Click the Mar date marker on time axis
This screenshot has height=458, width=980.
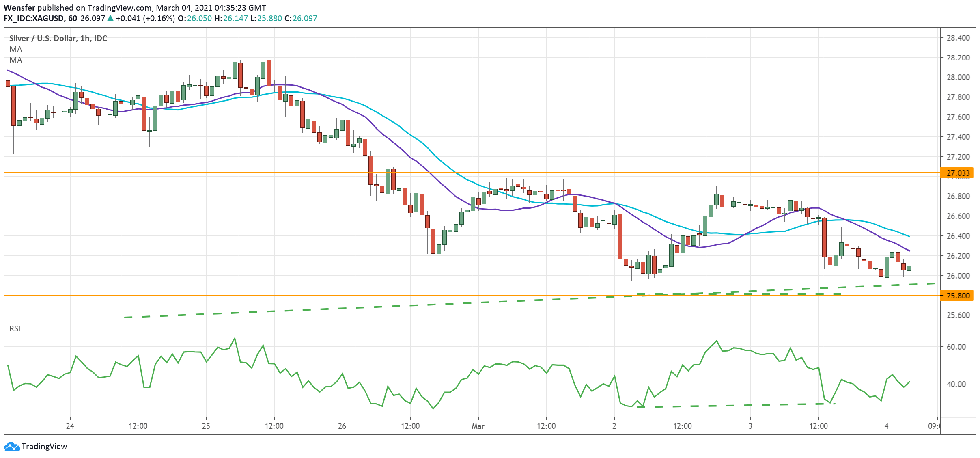[478, 426]
